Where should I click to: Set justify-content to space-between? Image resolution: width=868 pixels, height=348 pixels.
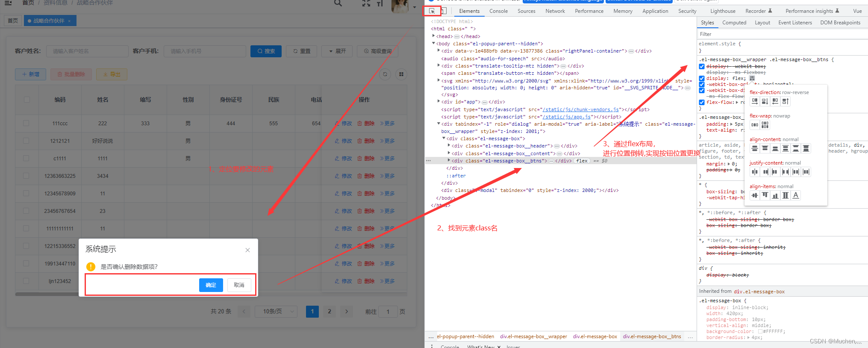click(x=786, y=172)
